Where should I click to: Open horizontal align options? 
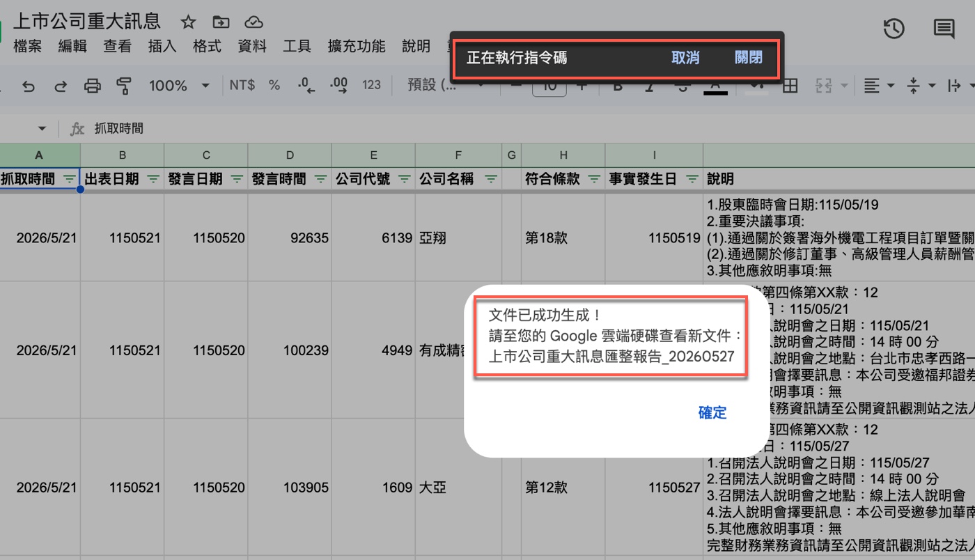pyautogui.click(x=879, y=86)
